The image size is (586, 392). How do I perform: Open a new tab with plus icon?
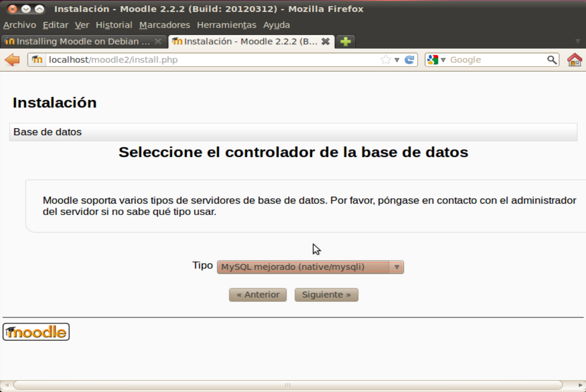coord(346,41)
